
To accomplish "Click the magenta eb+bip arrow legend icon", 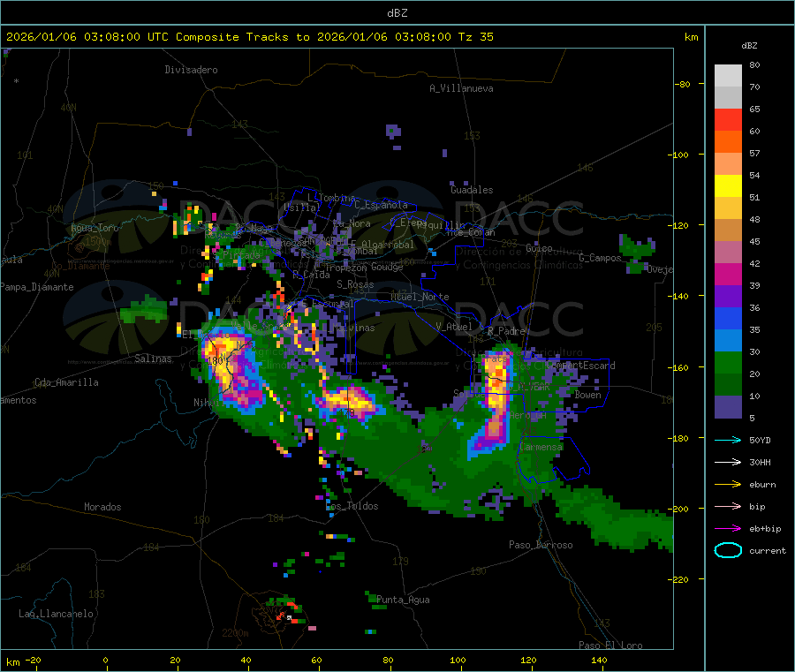I will [728, 529].
